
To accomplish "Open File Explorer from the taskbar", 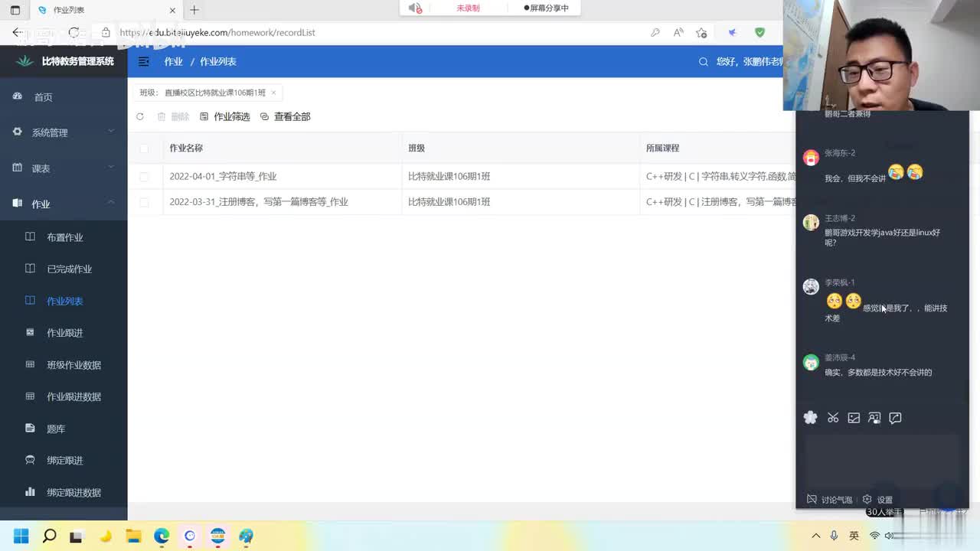I will coord(133,536).
